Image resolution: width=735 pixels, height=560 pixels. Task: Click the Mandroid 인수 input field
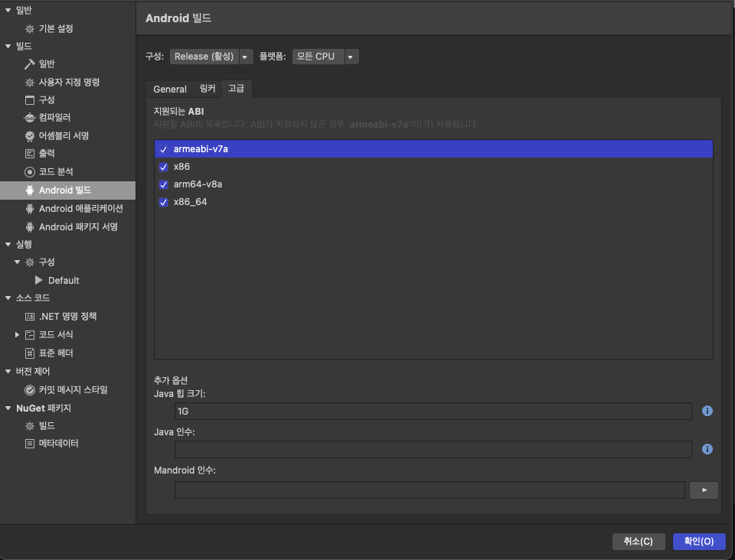[430, 490]
